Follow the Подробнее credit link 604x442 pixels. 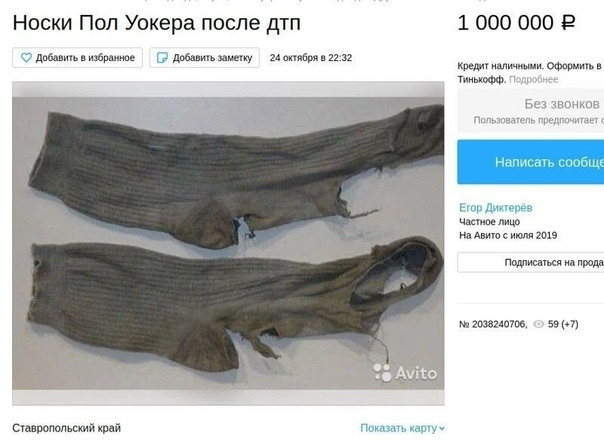pyautogui.click(x=534, y=79)
